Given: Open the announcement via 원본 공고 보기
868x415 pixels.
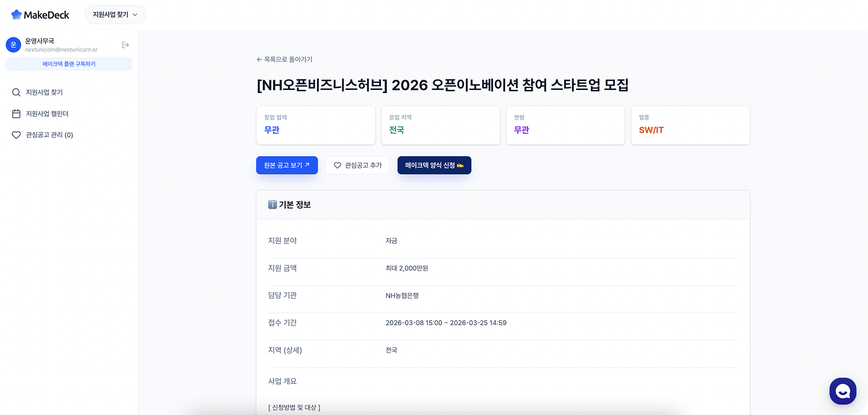Looking at the screenshot, I should [x=287, y=165].
